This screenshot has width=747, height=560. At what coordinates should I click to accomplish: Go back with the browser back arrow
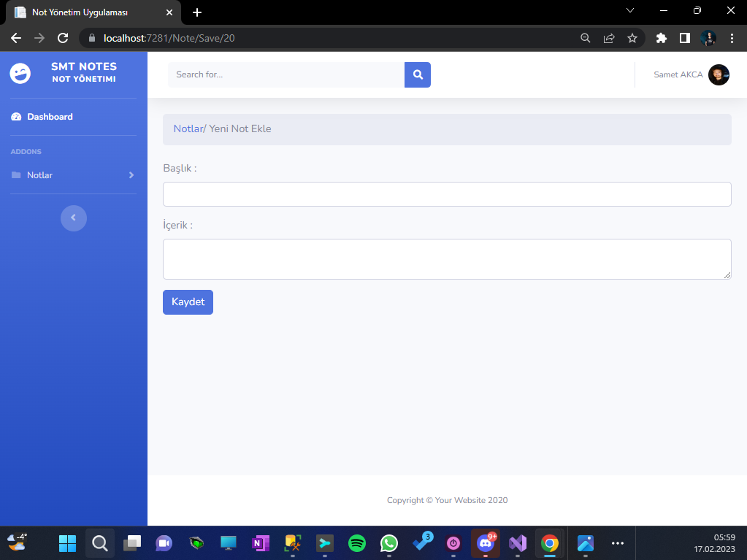16,38
